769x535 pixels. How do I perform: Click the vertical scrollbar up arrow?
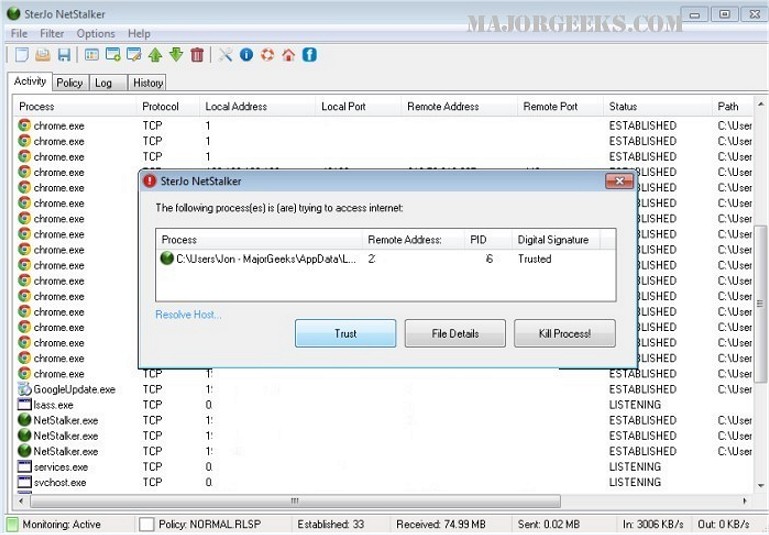click(x=761, y=104)
